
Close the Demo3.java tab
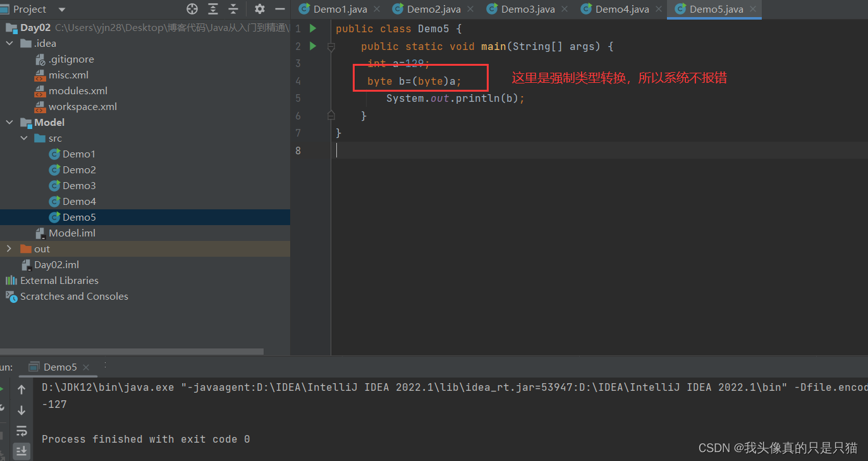click(x=565, y=9)
